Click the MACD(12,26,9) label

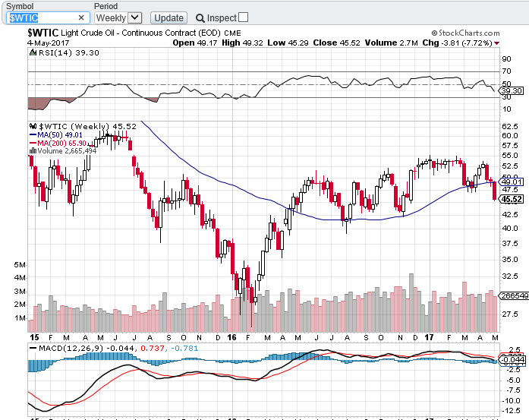(x=71, y=348)
